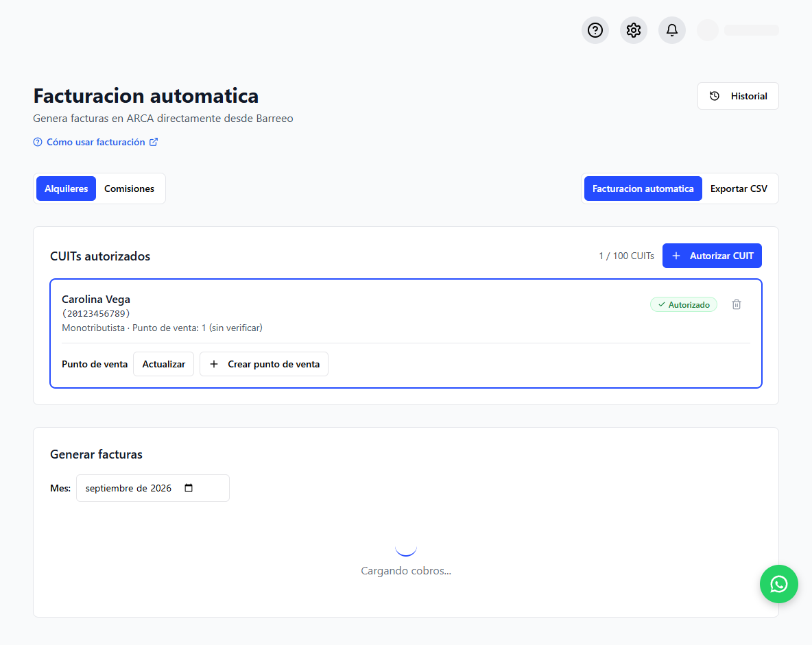The image size is (812, 645).
Task: Switch to the Alquileres tab
Action: click(67, 188)
